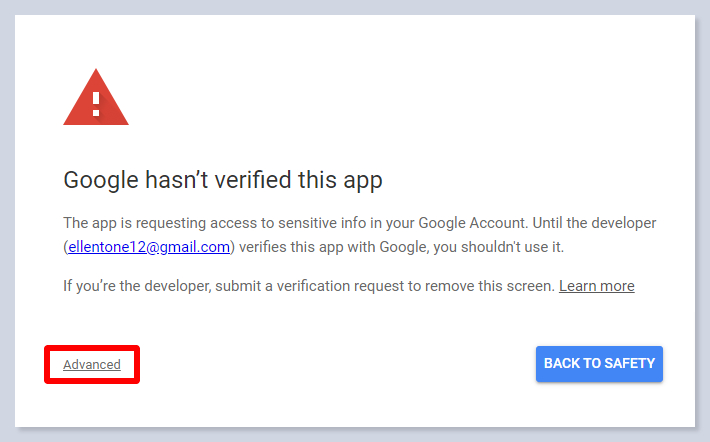
Task: Click the blank white area right of the warning icon
Action: pyautogui.click(x=400, y=100)
